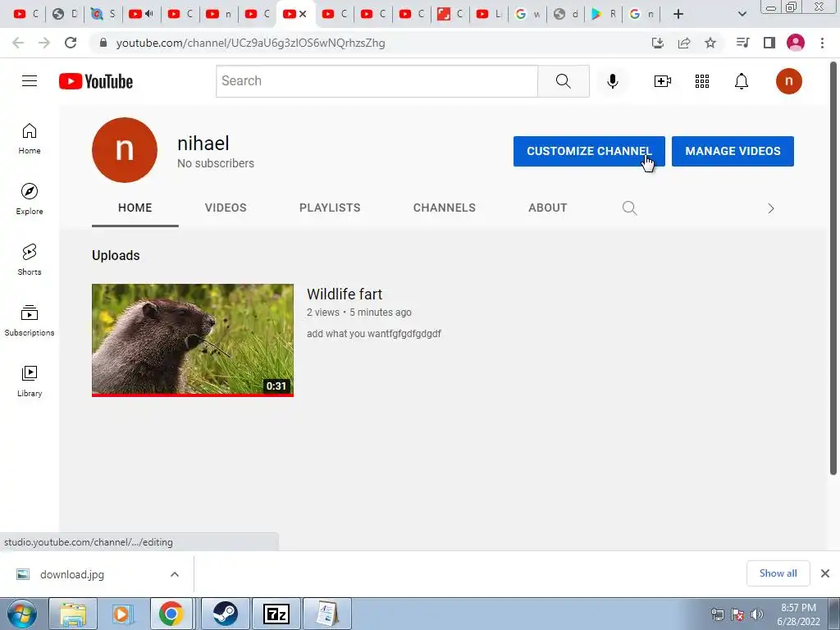Switch to the YouTube tab playing audio
The height and width of the screenshot is (630, 840).
click(141, 14)
